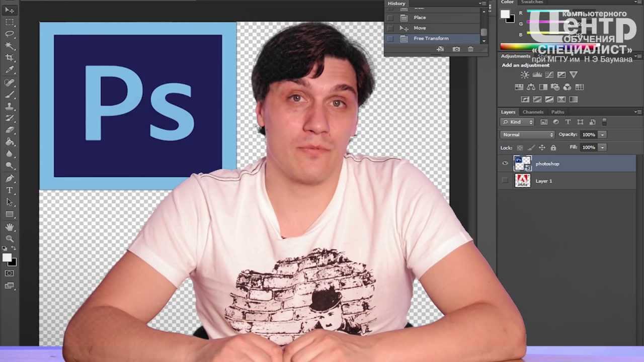Screen dimensions: 644x362
Task: Add a Vibrance adjustment
Action: click(574, 74)
